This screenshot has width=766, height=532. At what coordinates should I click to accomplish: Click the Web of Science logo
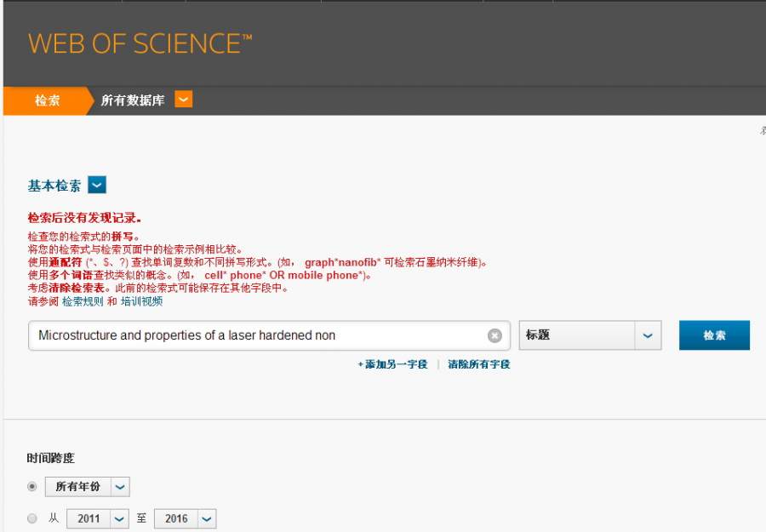(x=140, y=43)
